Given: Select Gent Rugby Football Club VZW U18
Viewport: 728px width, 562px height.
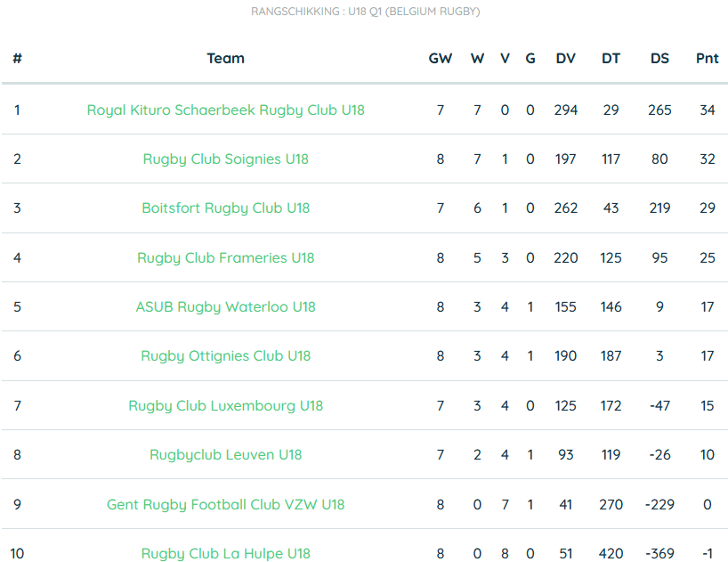Looking at the screenshot, I should tap(226, 504).
